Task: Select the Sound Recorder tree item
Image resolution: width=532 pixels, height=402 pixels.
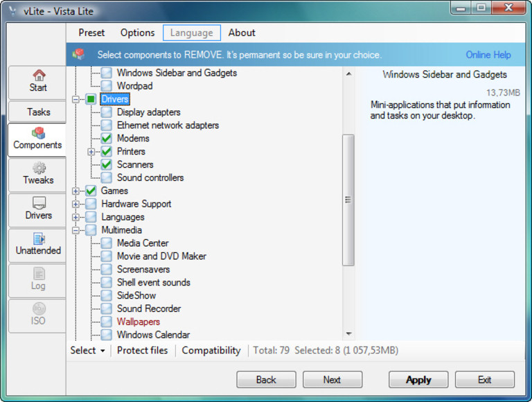Action: (149, 308)
